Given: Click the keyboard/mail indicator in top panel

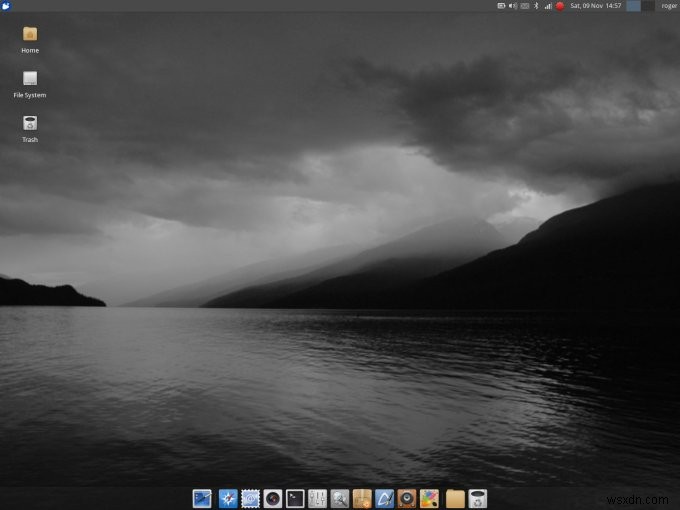Looking at the screenshot, I should point(525,6).
